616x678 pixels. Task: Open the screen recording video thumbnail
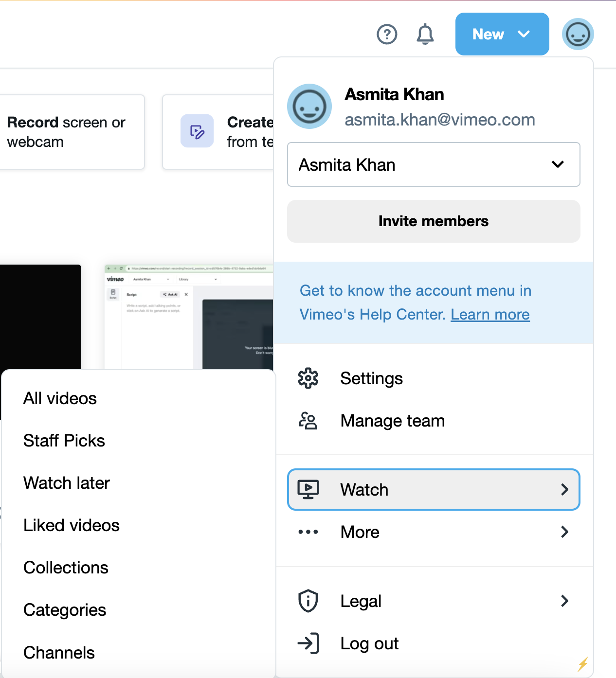pos(189,317)
